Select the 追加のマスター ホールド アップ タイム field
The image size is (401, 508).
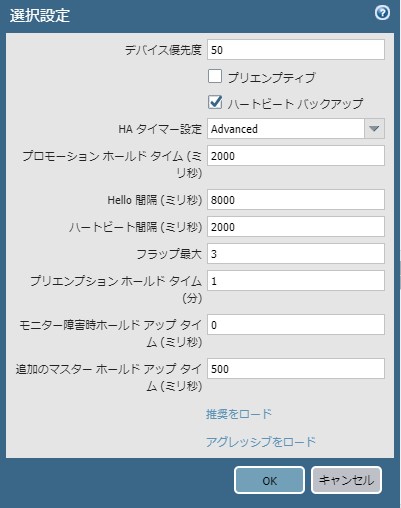(x=296, y=369)
